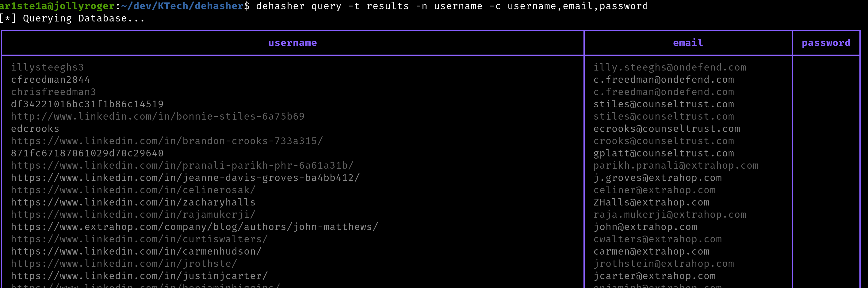Open the john-matthews extrahop blog URL
This screenshot has height=288, width=868.
195,227
